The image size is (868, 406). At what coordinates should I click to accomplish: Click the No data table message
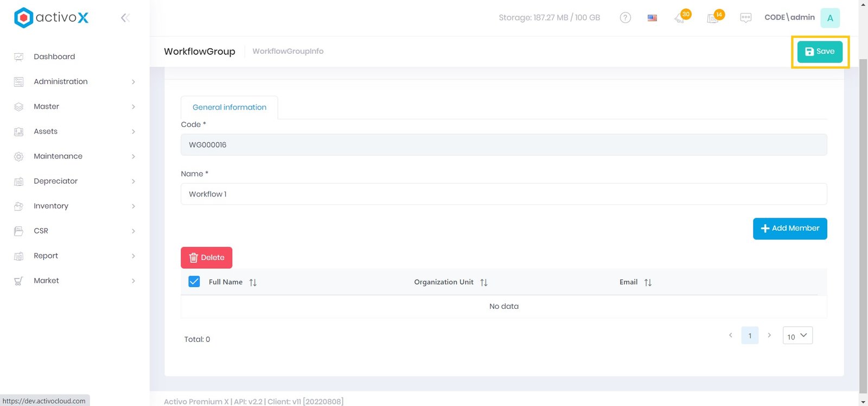(x=504, y=307)
